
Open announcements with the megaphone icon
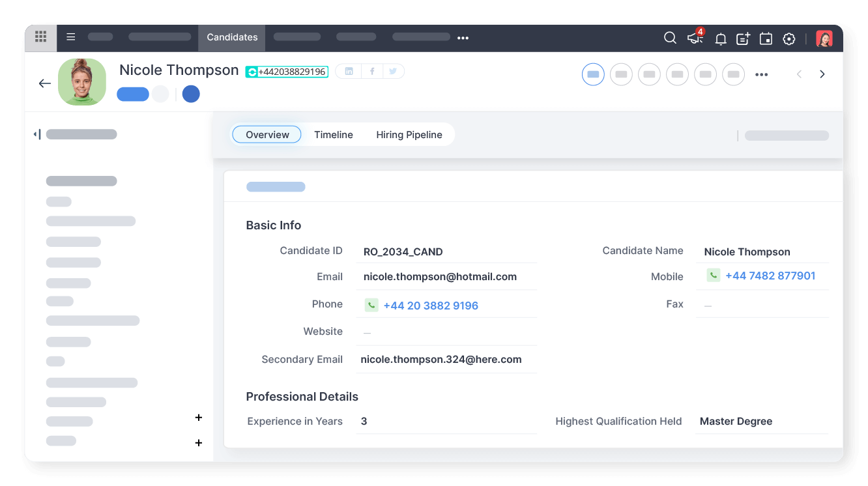[x=694, y=38]
